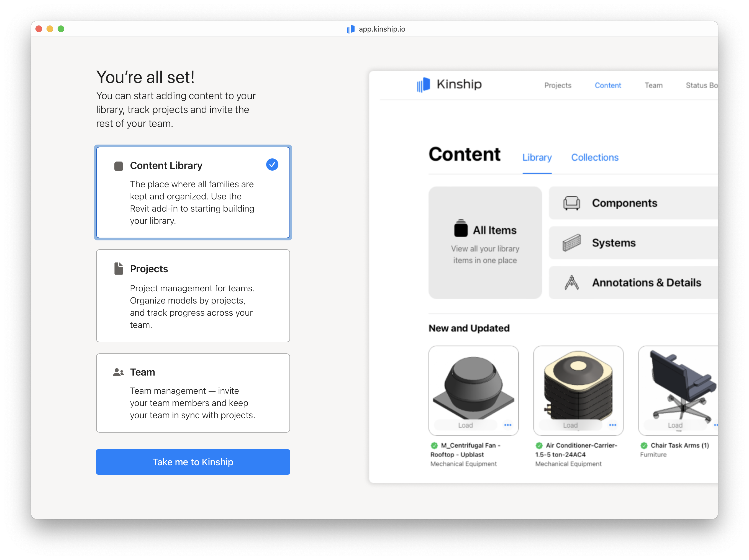Select the Projects option card
The height and width of the screenshot is (560, 749).
click(x=193, y=296)
